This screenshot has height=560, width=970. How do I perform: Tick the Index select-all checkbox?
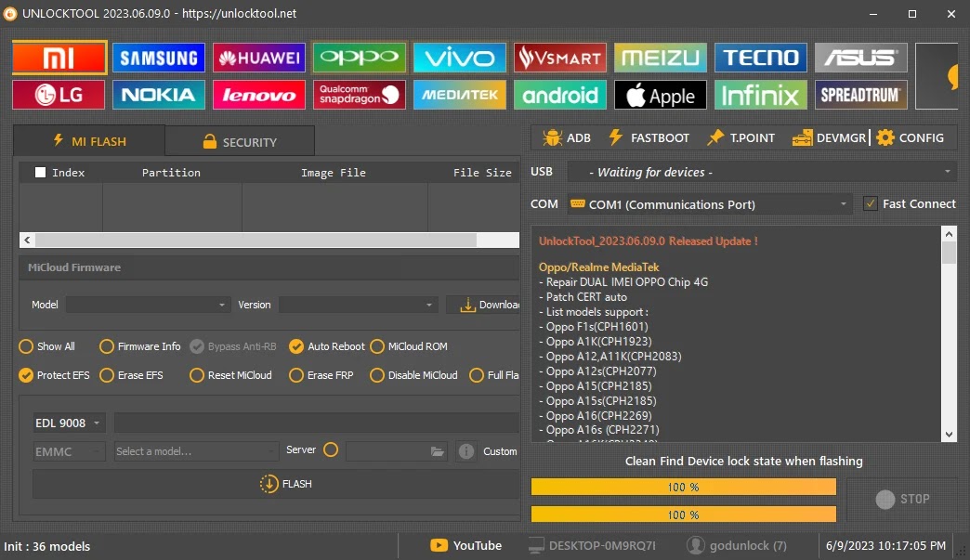[x=40, y=173]
